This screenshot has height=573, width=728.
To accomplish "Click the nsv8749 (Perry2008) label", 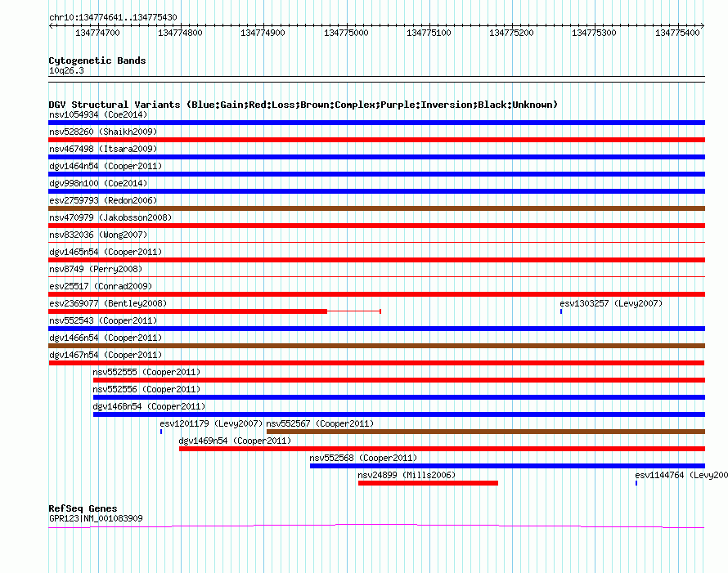I will click(96, 269).
